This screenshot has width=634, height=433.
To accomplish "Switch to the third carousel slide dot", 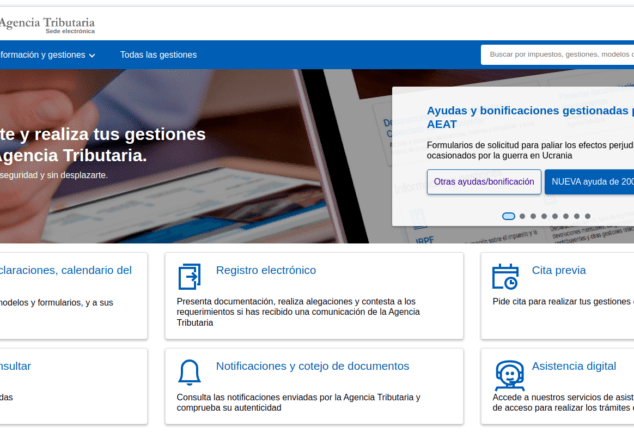I will pos(533,216).
